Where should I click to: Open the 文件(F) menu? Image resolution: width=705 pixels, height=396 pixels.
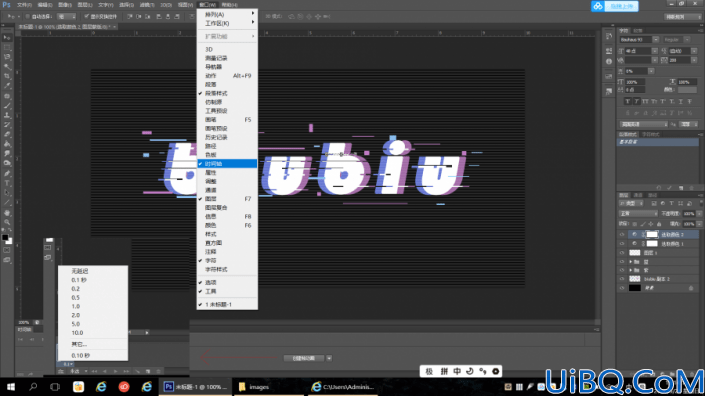pyautogui.click(x=24, y=5)
